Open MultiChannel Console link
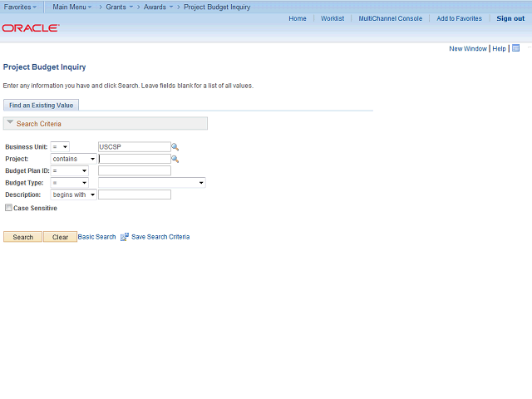This screenshot has width=532, height=399. click(391, 18)
